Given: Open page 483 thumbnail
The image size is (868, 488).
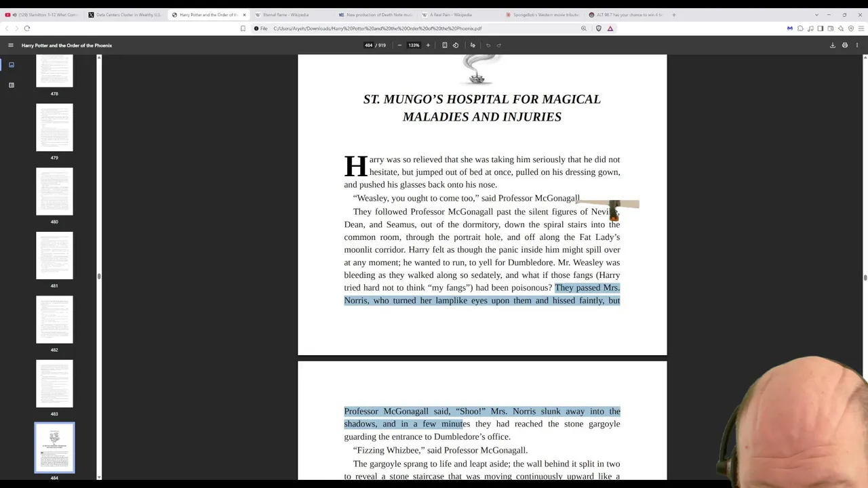Looking at the screenshot, I should click(54, 384).
